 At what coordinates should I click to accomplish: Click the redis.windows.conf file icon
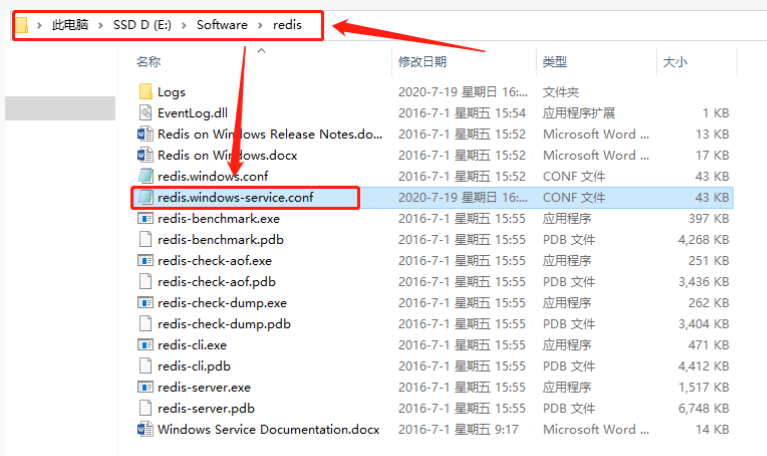(x=145, y=176)
